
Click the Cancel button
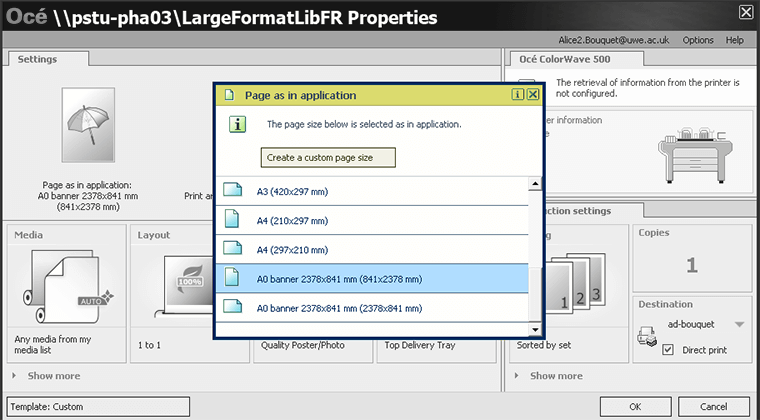pos(713,407)
